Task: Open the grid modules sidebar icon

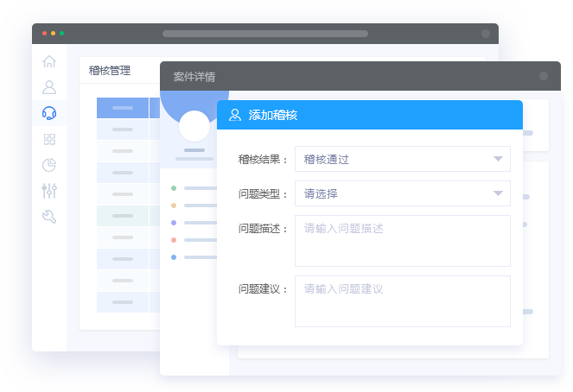Action: 49,139
